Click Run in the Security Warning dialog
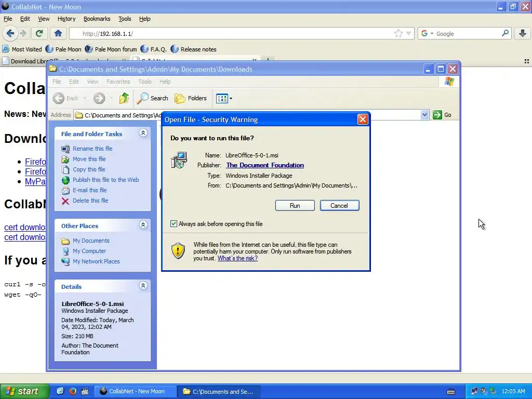 [295, 206]
